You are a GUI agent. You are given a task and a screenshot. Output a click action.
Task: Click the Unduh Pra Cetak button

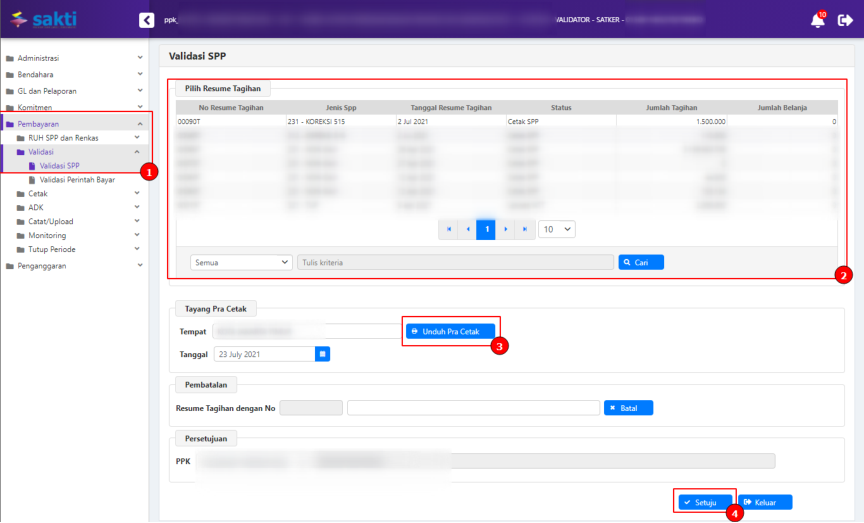(450, 331)
